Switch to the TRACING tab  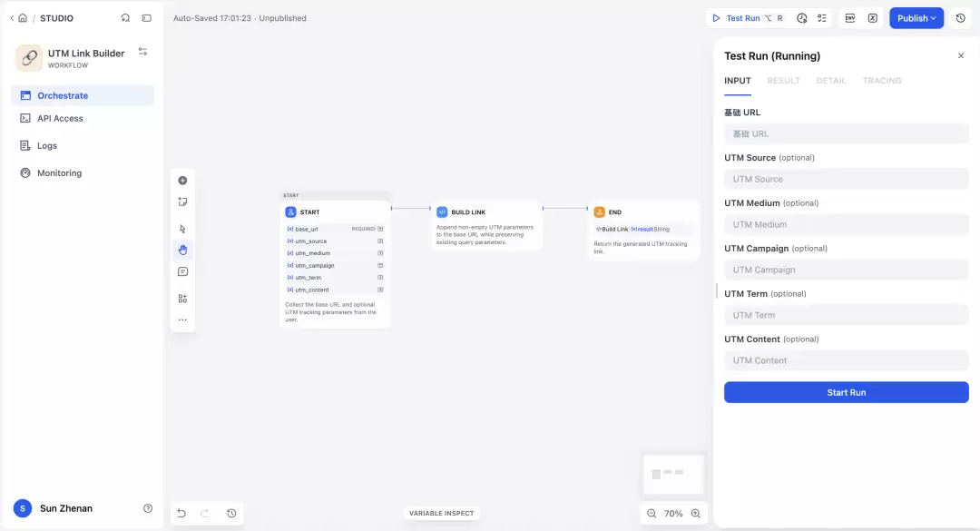(882, 81)
